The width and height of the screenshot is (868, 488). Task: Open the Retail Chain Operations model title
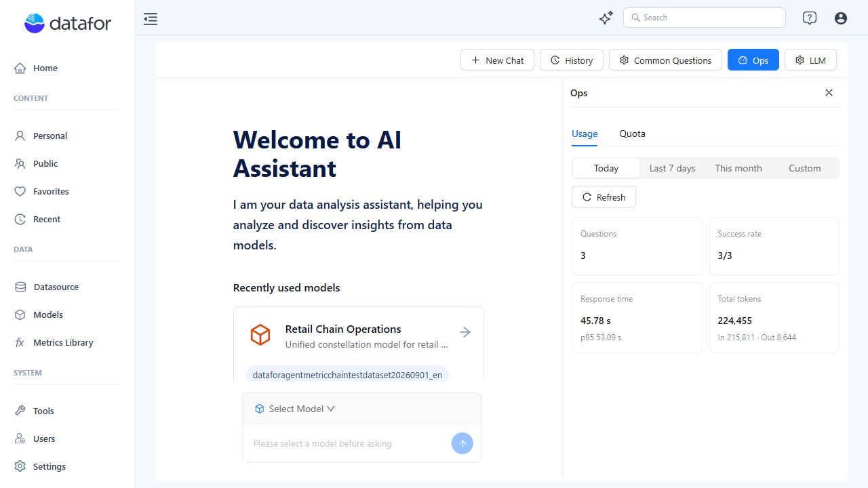point(343,329)
